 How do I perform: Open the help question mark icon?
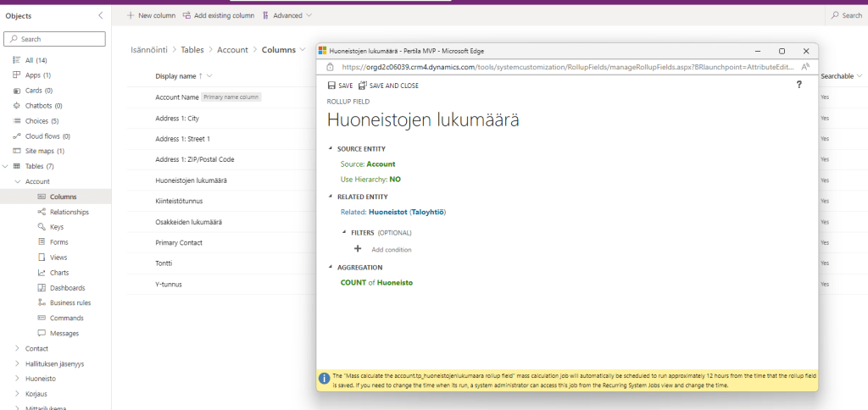[x=798, y=85]
